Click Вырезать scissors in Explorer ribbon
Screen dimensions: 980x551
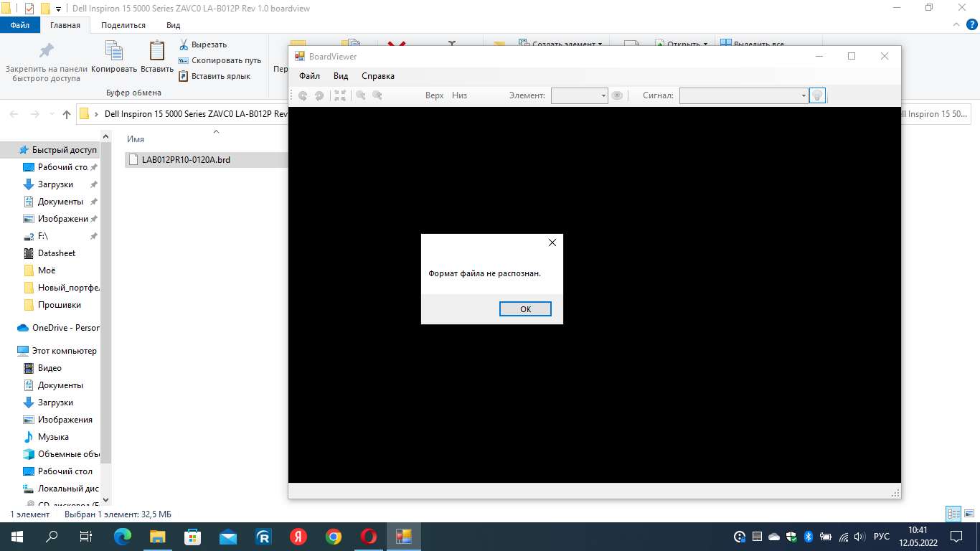203,44
